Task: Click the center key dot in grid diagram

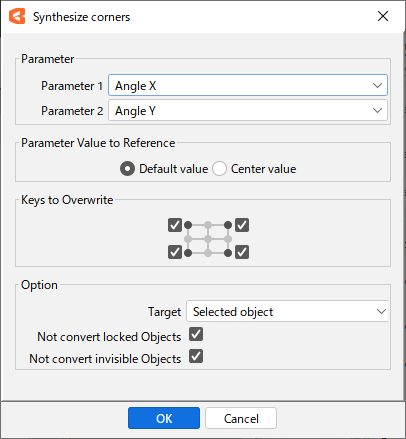Action: pos(208,239)
